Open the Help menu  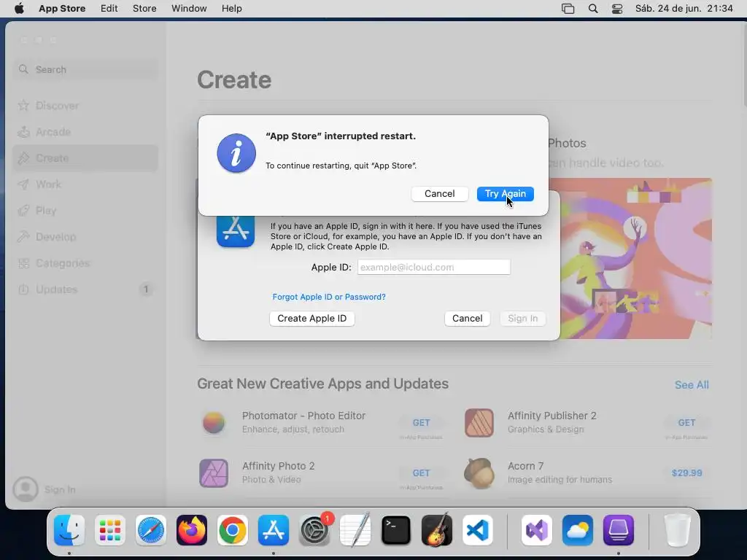[x=231, y=9]
